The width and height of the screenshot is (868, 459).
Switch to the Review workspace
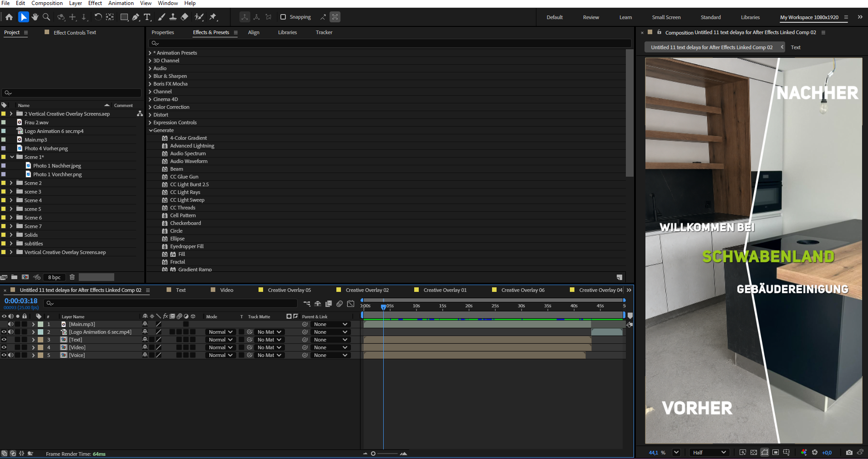pyautogui.click(x=591, y=17)
